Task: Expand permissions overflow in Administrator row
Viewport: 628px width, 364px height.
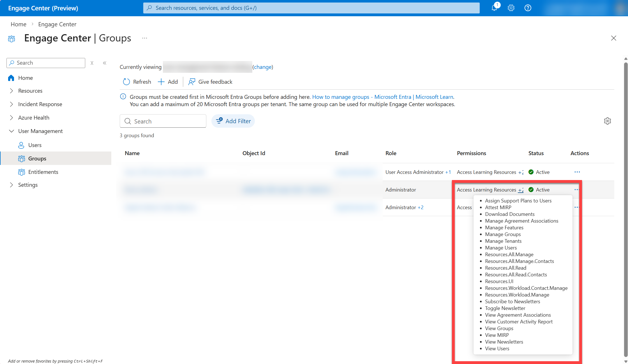Action: pos(521,190)
